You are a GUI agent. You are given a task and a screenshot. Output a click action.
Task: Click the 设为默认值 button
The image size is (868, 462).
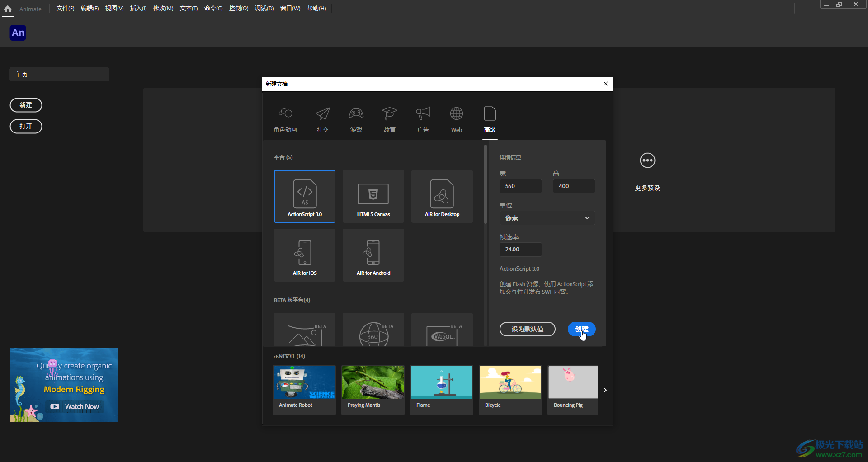point(528,329)
